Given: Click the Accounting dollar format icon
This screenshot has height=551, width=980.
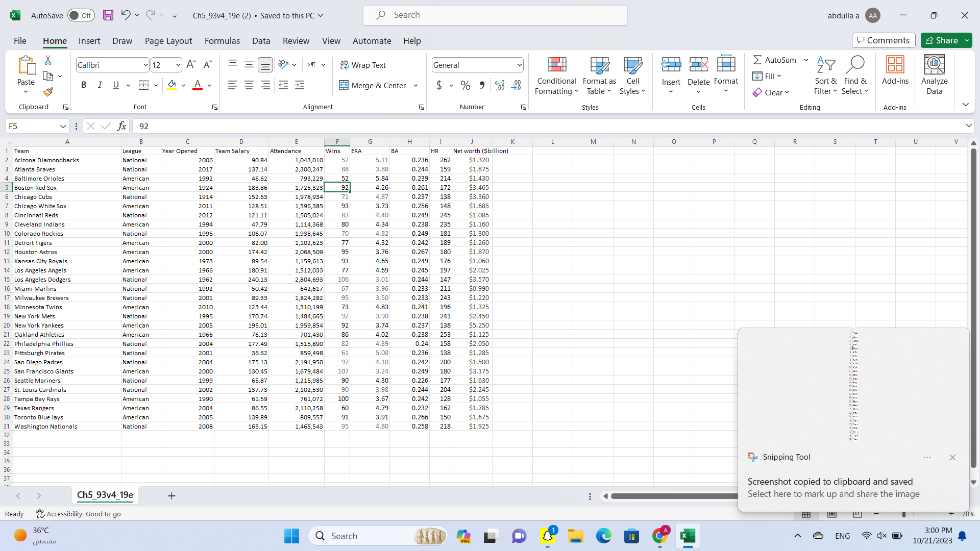Looking at the screenshot, I should (x=439, y=85).
